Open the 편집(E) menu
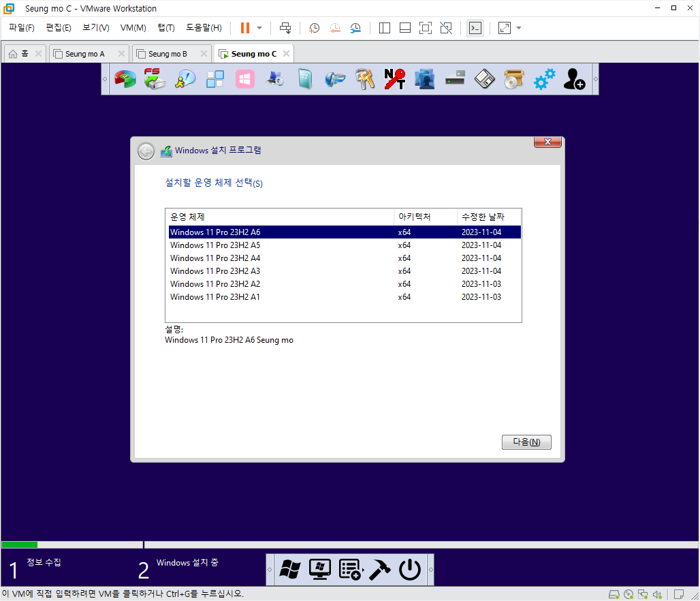The width and height of the screenshot is (700, 601). (59, 28)
